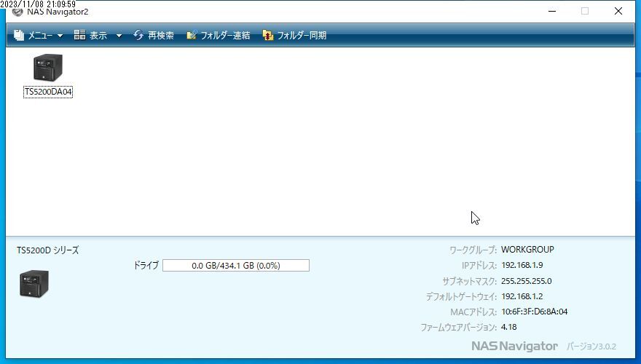Click the firmware version 4.18
641x364 pixels.
click(x=509, y=327)
